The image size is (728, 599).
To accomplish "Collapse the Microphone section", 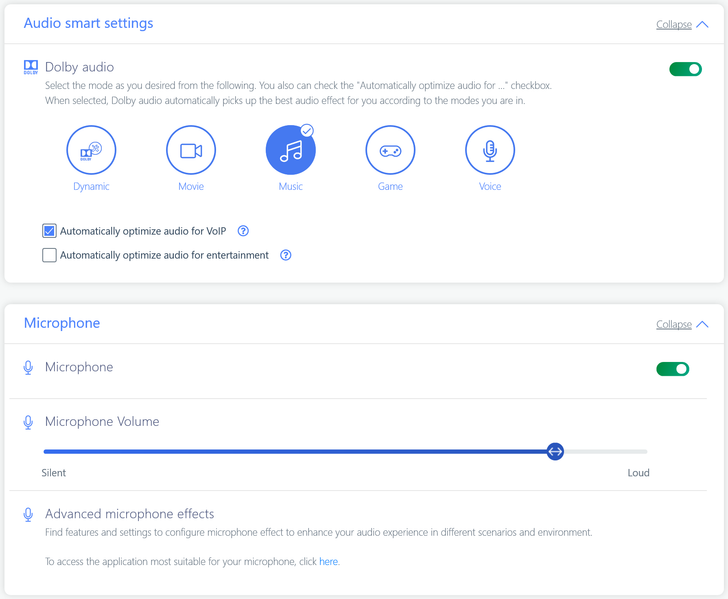I will 674,325.
